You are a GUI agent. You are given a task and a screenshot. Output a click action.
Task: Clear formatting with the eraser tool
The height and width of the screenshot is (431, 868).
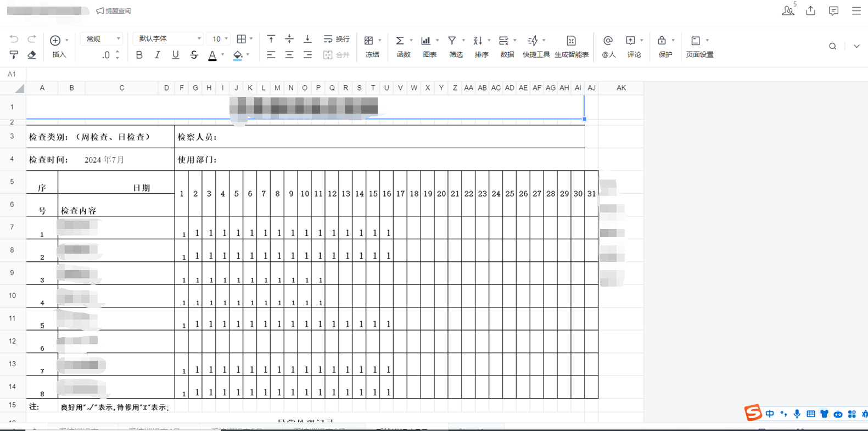32,54
